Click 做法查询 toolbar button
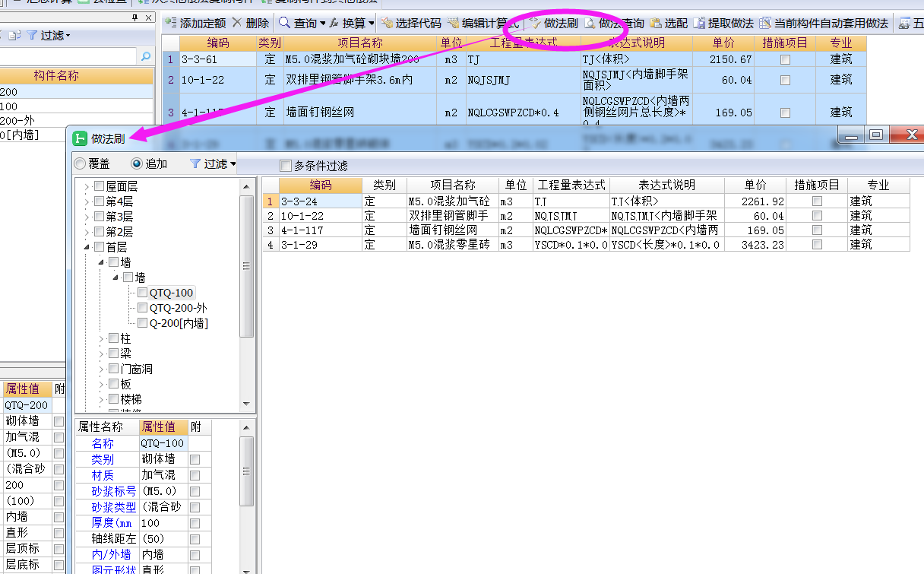This screenshot has width=924, height=574. (613, 24)
